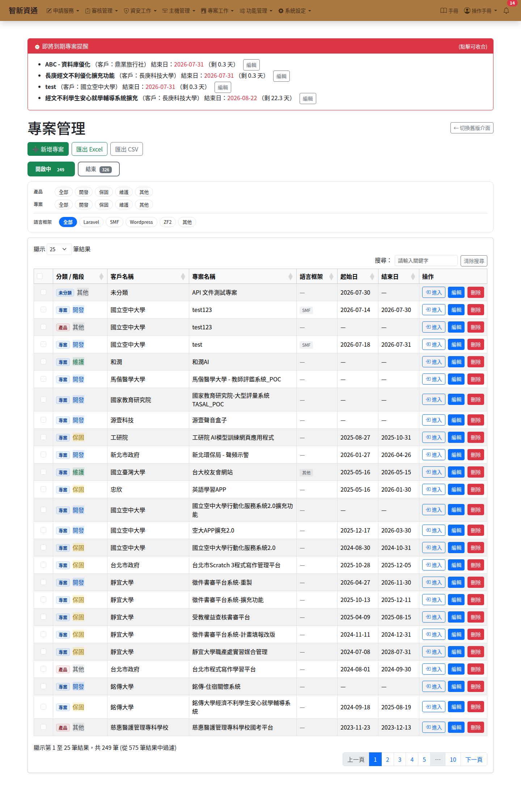Go to 下一頁 pagination link
The height and width of the screenshot is (812, 521).
[474, 759]
